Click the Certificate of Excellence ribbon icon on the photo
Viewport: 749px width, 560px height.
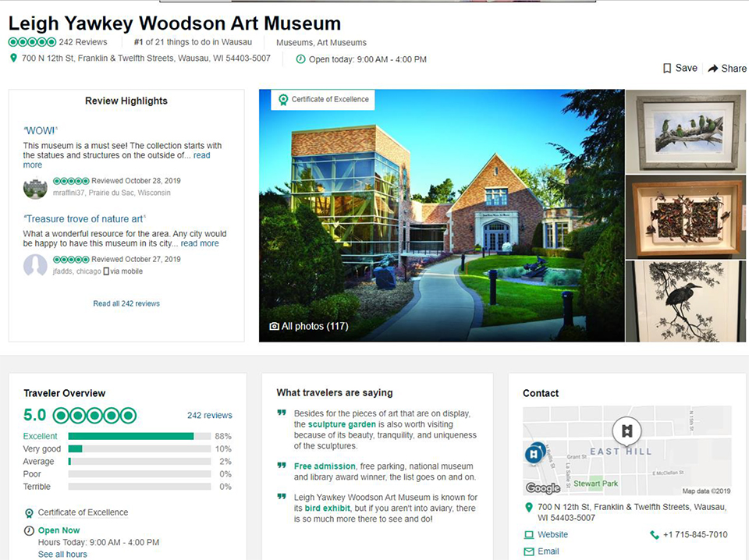point(283,99)
